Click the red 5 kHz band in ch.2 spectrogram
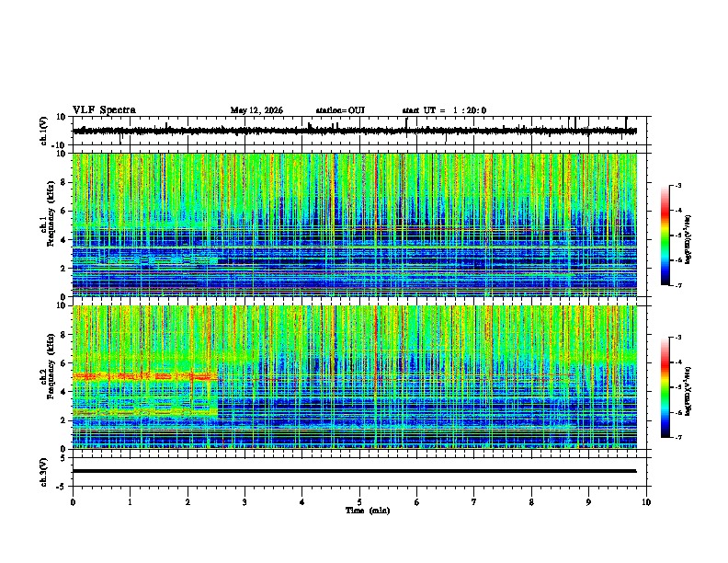 [x=145, y=376]
